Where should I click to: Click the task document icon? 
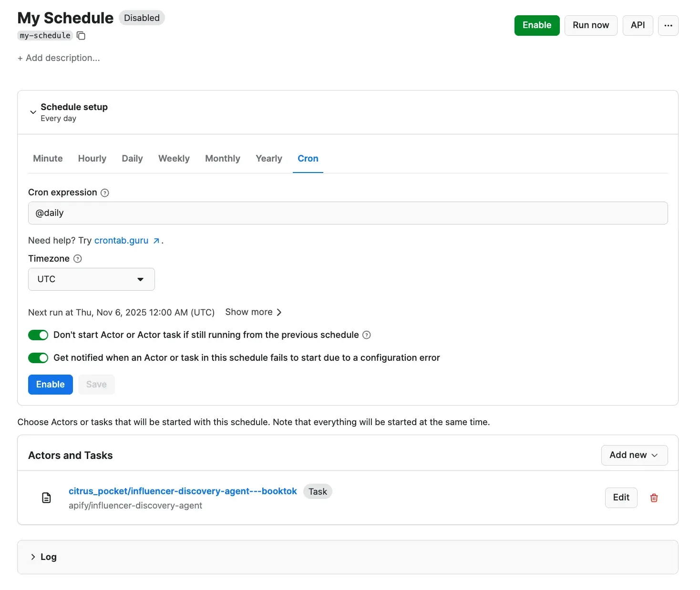[x=46, y=498]
